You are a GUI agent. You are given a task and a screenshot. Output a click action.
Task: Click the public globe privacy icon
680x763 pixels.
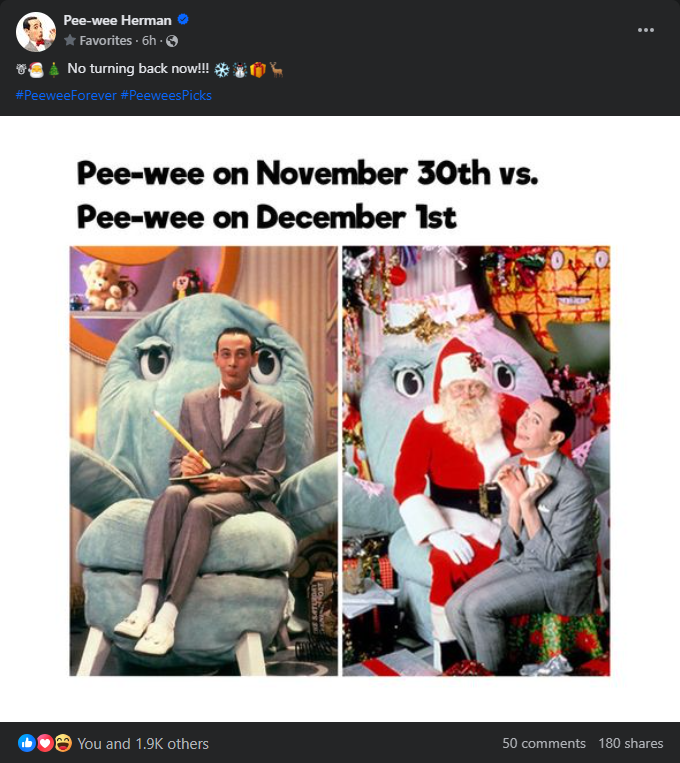pos(172,41)
